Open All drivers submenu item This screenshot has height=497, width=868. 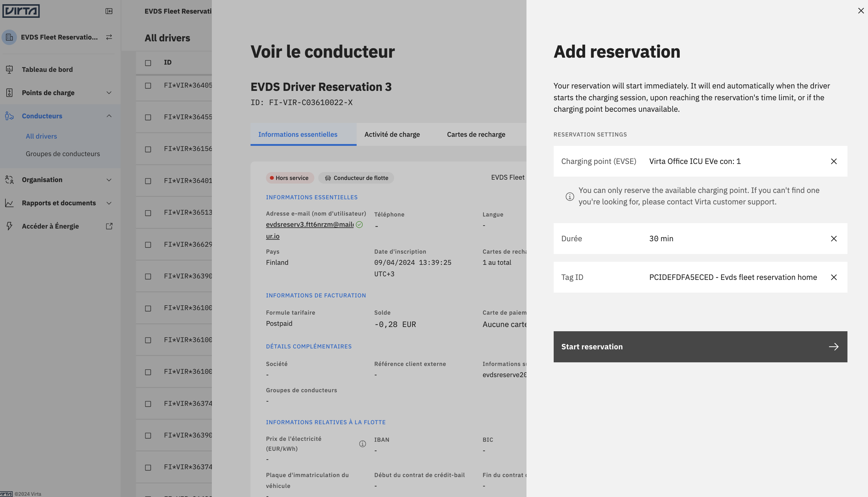click(x=41, y=136)
